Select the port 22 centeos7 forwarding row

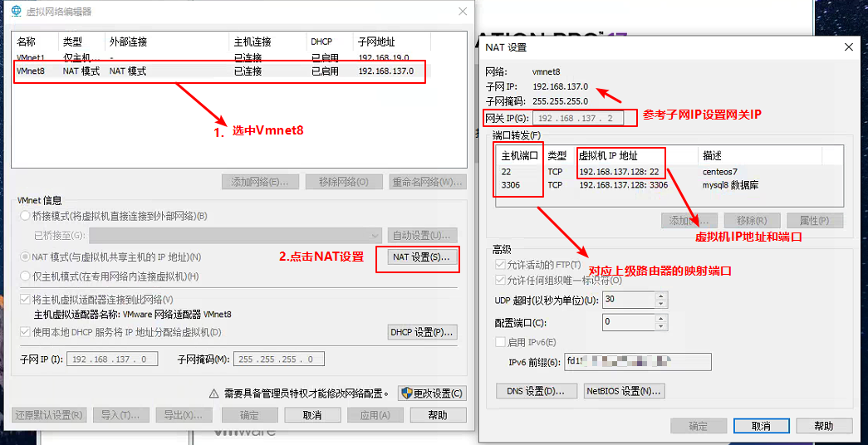pos(669,172)
